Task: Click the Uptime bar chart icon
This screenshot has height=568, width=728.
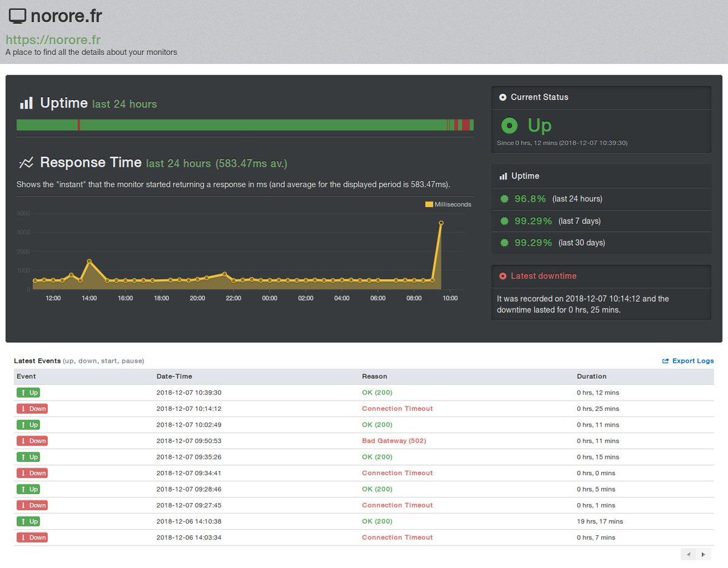Action: click(26, 103)
